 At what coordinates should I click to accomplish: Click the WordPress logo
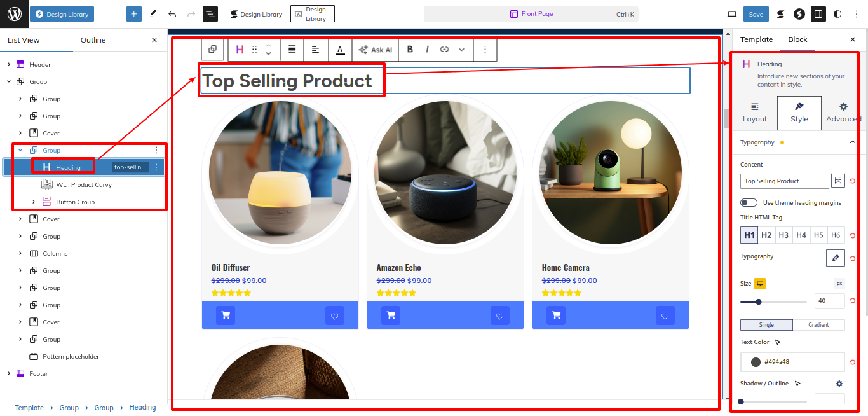[14, 14]
